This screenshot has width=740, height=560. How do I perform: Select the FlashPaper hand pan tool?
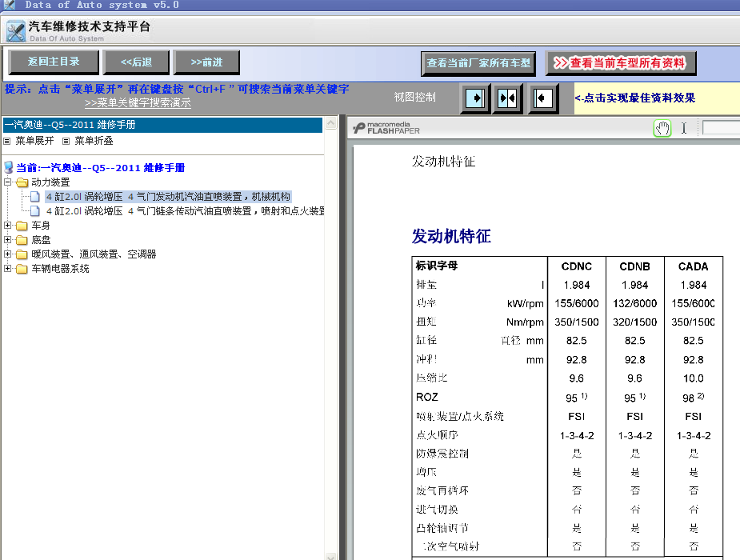coord(662,128)
